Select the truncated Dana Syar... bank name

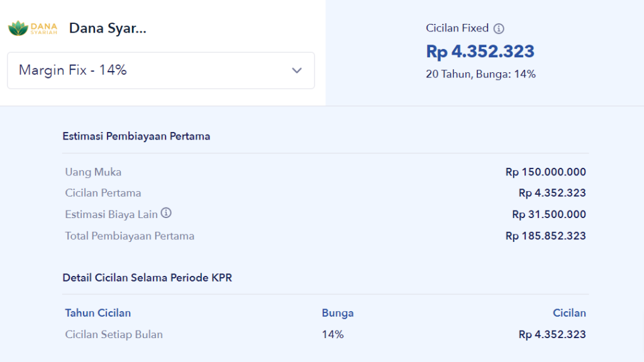[x=108, y=28]
